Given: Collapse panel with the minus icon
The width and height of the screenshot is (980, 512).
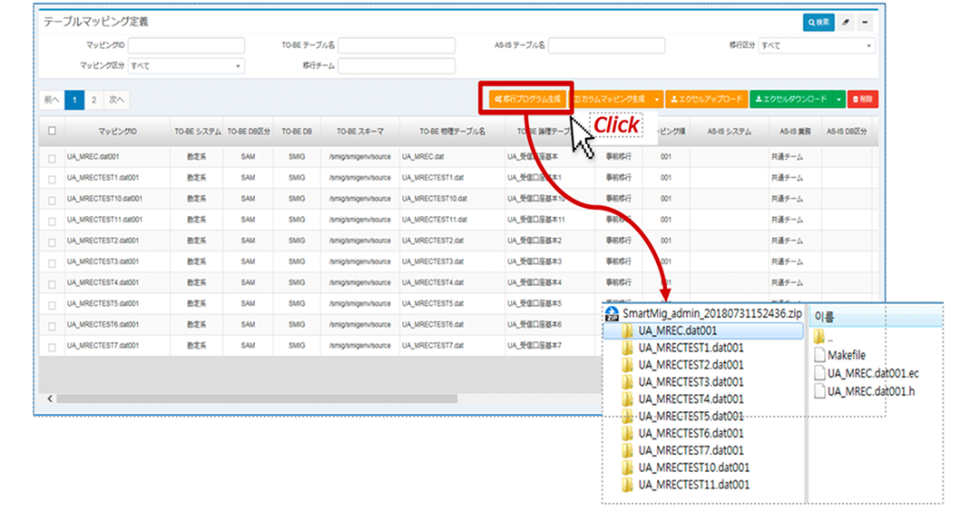Looking at the screenshot, I should coord(866,22).
